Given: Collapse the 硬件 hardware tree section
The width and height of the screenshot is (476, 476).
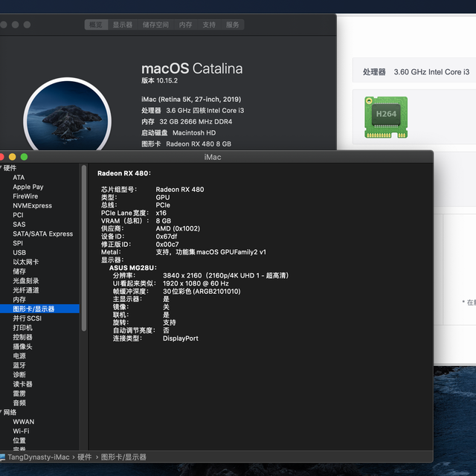Looking at the screenshot, I should pos(1,167).
